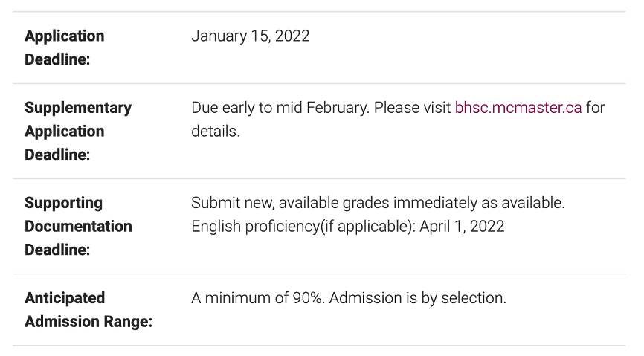Click the "English proficiency(if applicable)" text
This screenshot has height=356, width=644.
(303, 227)
